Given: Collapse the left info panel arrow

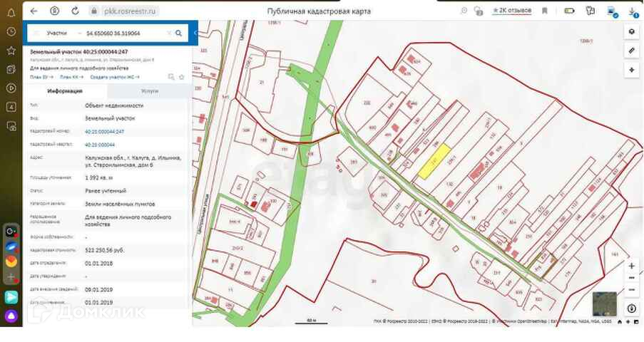Looking at the screenshot, I should click(x=195, y=33).
